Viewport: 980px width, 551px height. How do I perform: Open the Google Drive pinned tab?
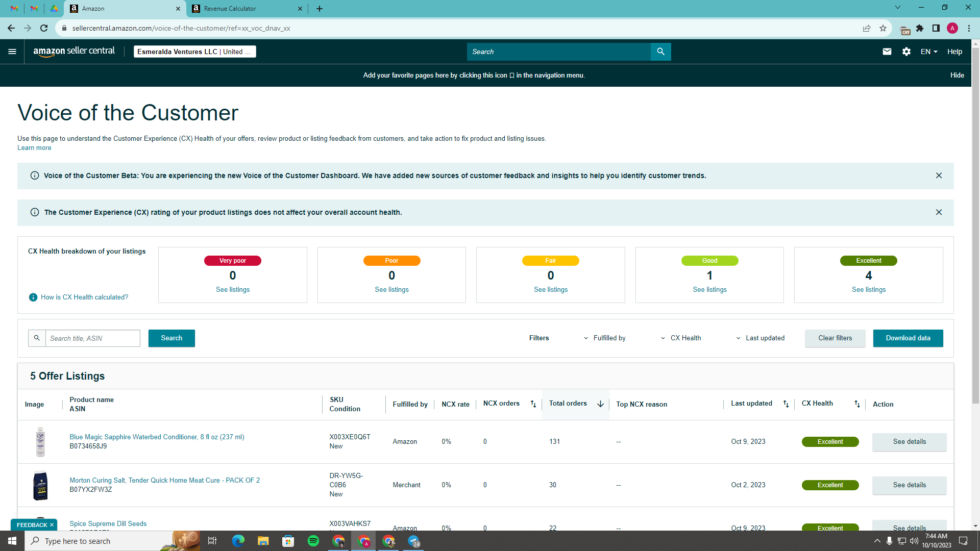click(x=54, y=9)
